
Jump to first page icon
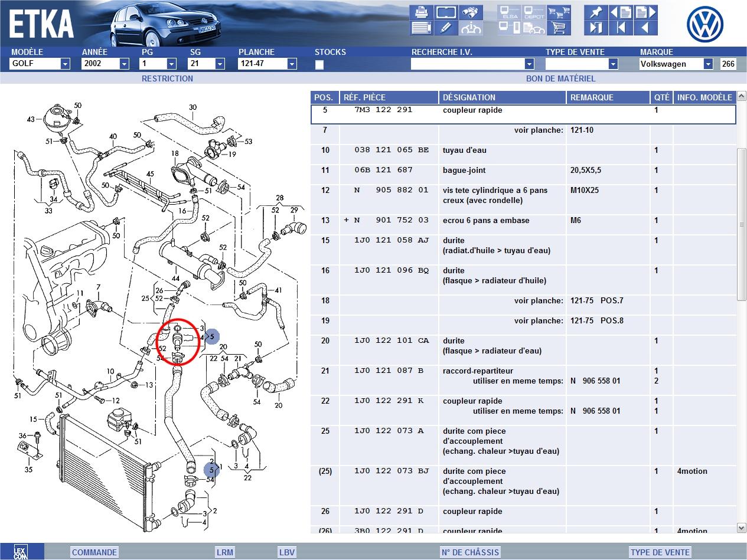(621, 27)
